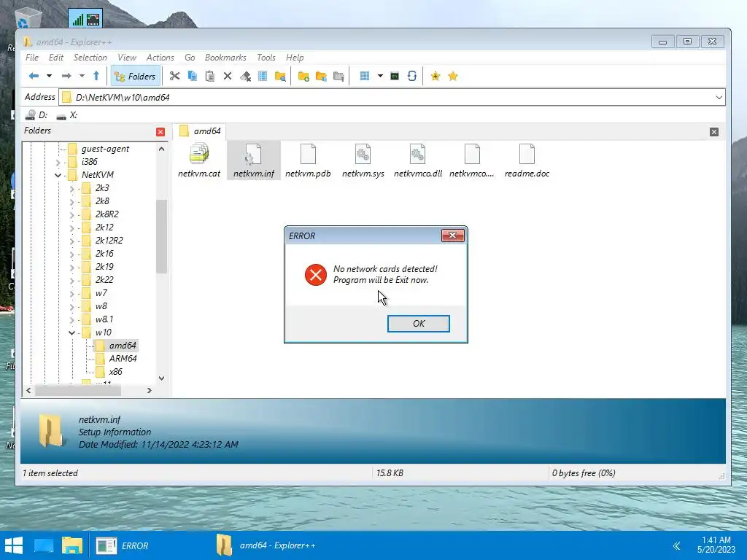
Task: Open the Edit menu
Action: pyautogui.click(x=55, y=58)
